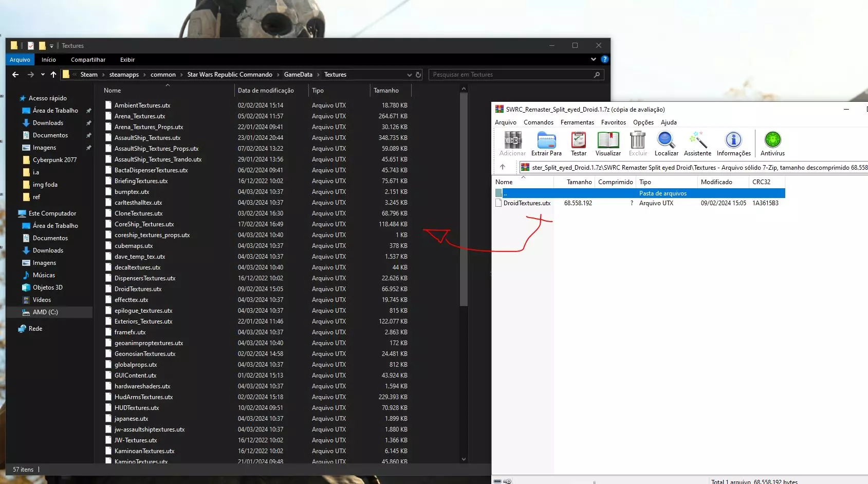This screenshot has height=484, width=868.
Task: Open Cyberpunk 2077 folder in sidebar
Action: 54,160
